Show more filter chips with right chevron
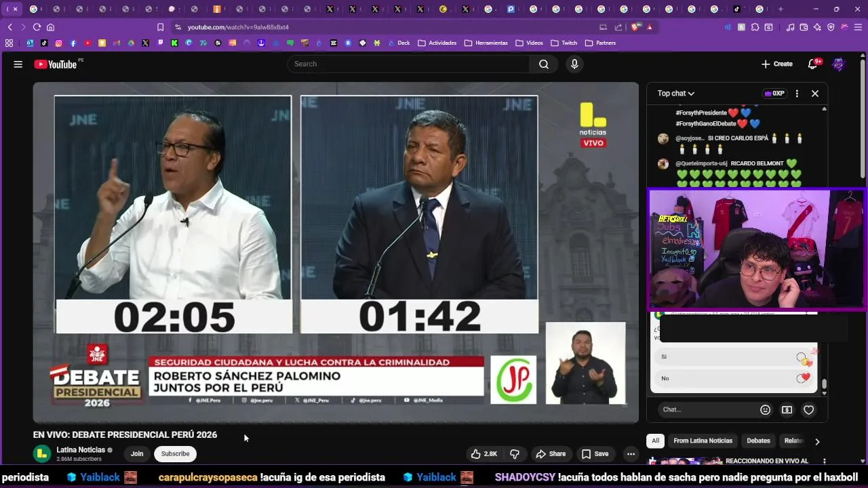This screenshot has width=868, height=488. tap(817, 441)
